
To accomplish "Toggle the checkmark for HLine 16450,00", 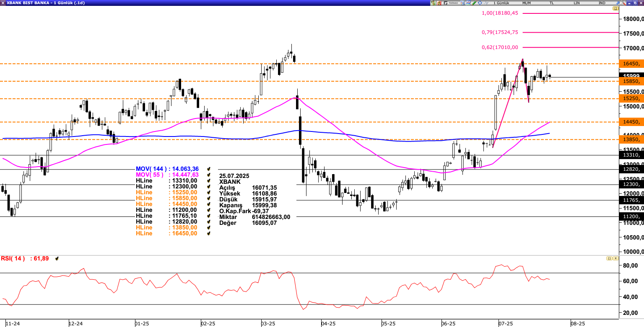I will pos(208,233).
